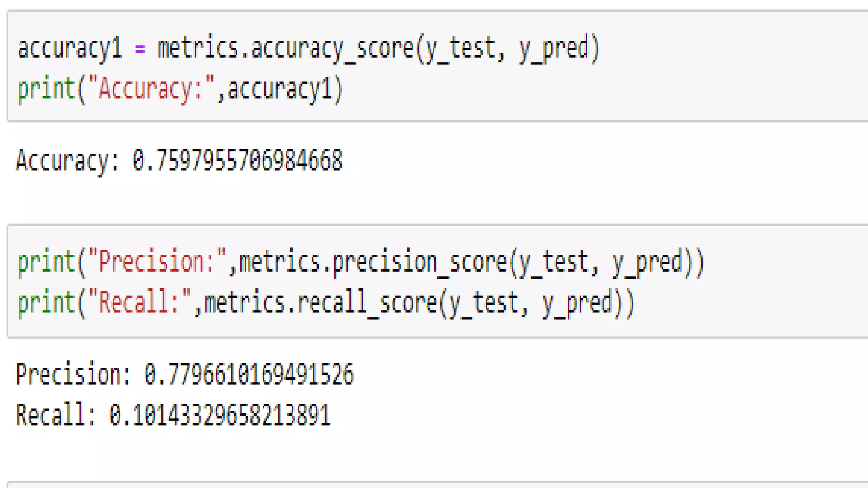Click y_test argument in accuracy_score line

[x=460, y=49]
